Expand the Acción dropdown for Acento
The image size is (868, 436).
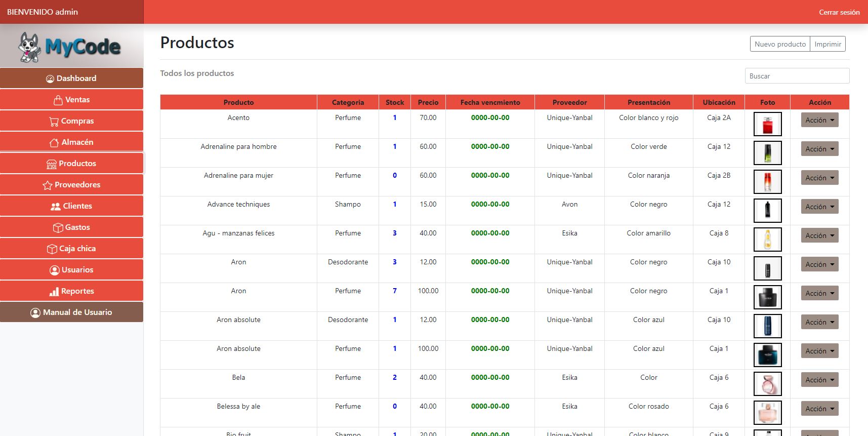[819, 120]
